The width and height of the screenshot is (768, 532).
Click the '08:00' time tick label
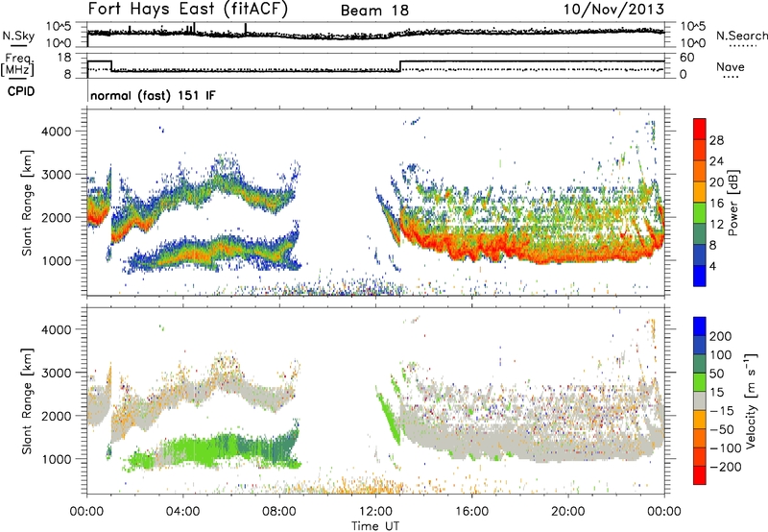coord(279,512)
